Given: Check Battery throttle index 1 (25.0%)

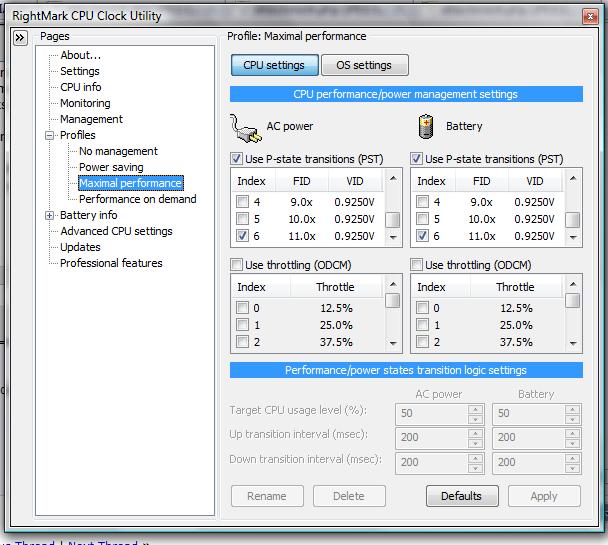Looking at the screenshot, I should (422, 324).
